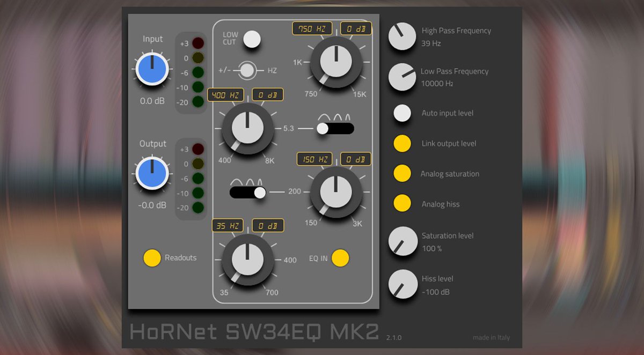Disable Analog hiss
644x355 pixels.
pos(402,204)
